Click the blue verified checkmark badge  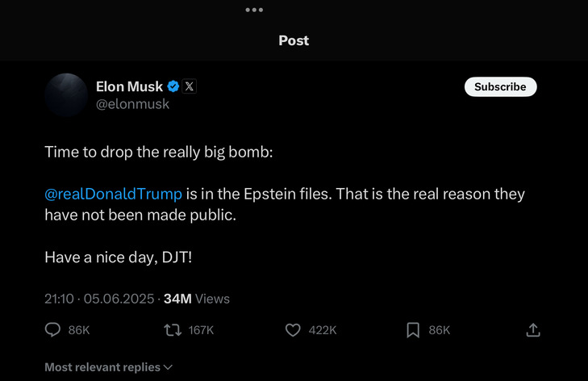[x=173, y=86]
